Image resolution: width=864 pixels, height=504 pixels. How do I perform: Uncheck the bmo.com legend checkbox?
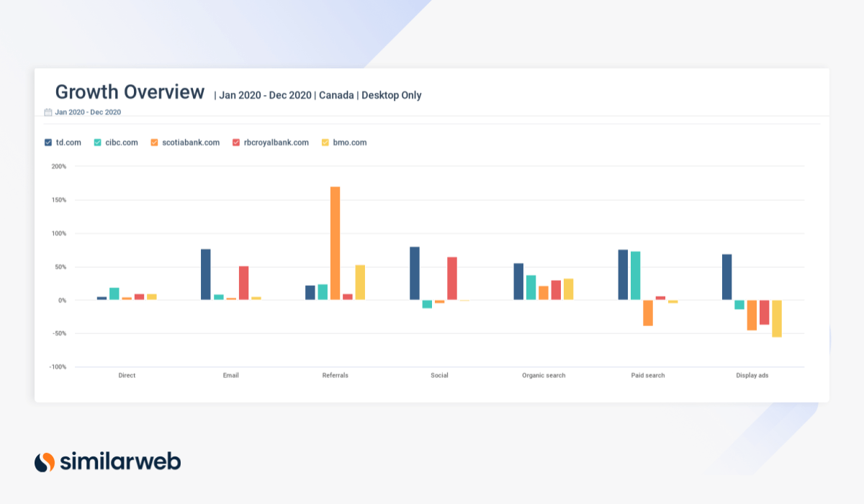coord(325,143)
